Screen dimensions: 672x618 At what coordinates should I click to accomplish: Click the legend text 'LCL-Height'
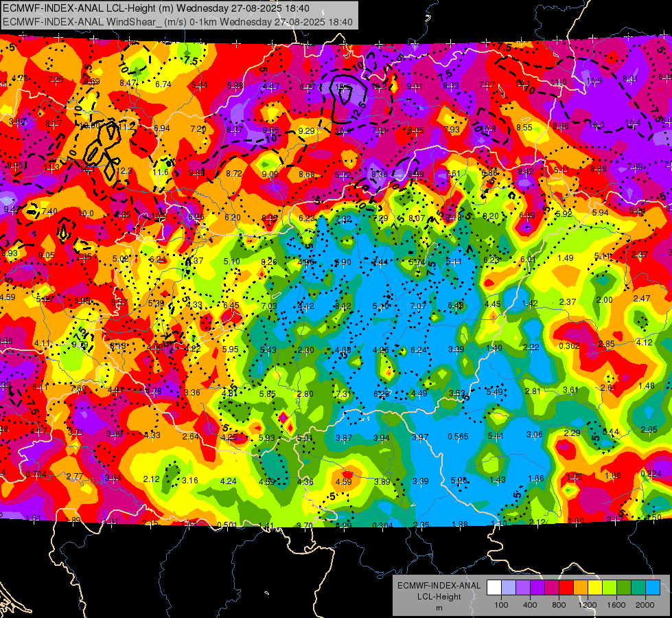pyautogui.click(x=439, y=597)
